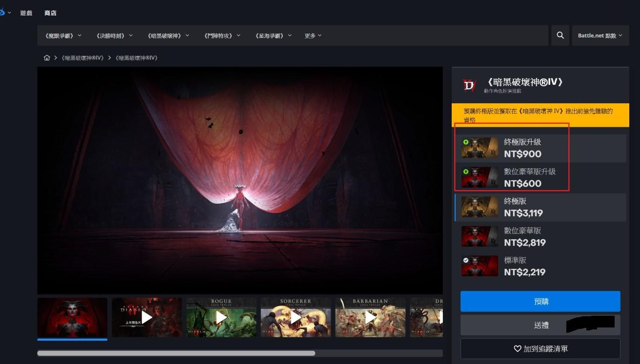Open the 遊戲 tab at top

coord(26,13)
